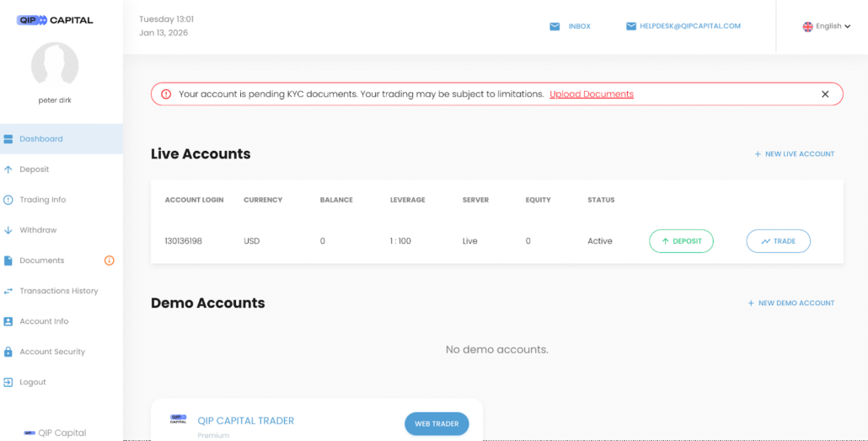Open the Dashboard menu item

(x=41, y=139)
